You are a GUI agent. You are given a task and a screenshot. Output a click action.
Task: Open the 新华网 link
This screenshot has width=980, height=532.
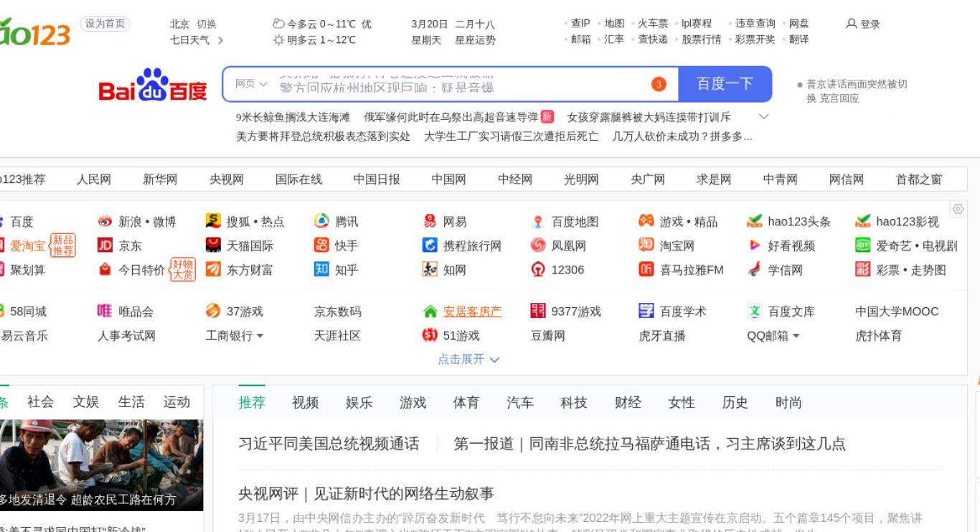pos(160,179)
